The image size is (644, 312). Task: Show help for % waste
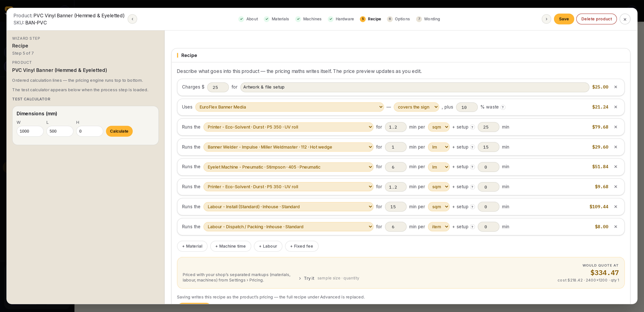[503, 107]
